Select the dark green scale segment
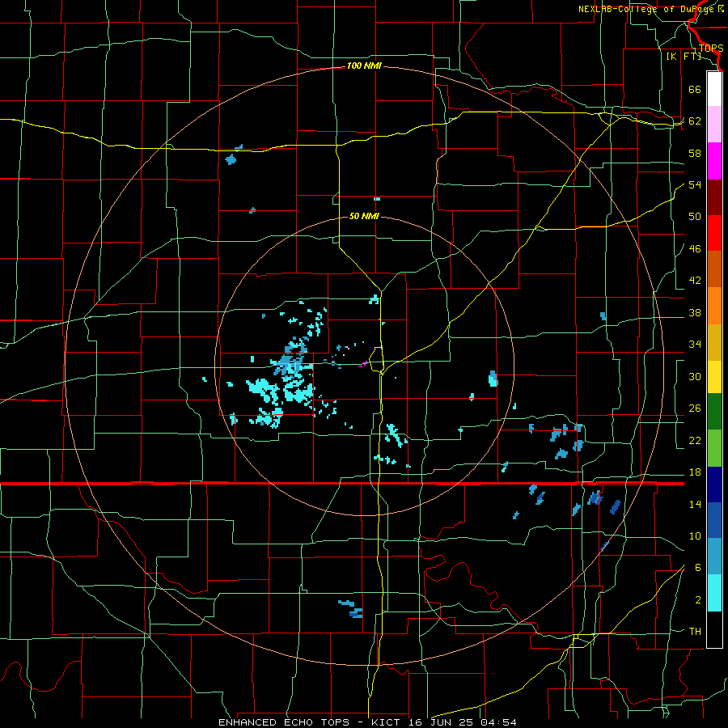The height and width of the screenshot is (728, 728). [714, 412]
